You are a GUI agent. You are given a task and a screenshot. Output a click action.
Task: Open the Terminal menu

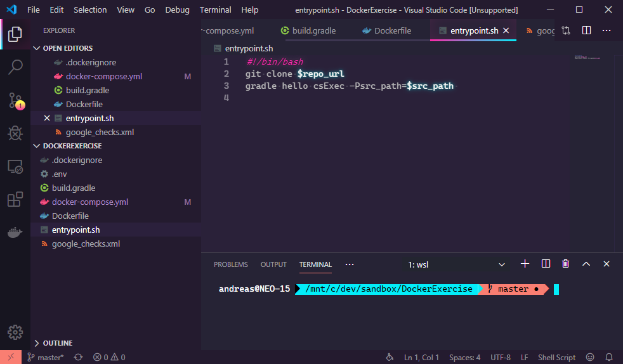click(x=215, y=10)
